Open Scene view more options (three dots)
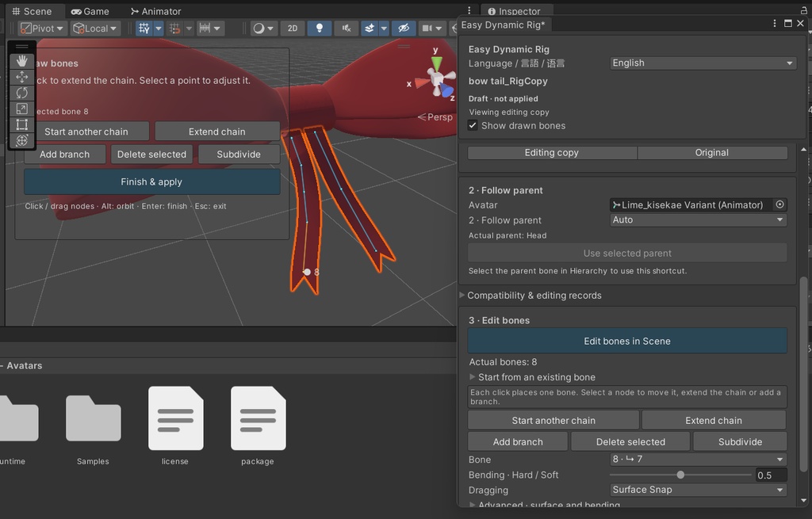The height and width of the screenshot is (519, 812). point(469,10)
